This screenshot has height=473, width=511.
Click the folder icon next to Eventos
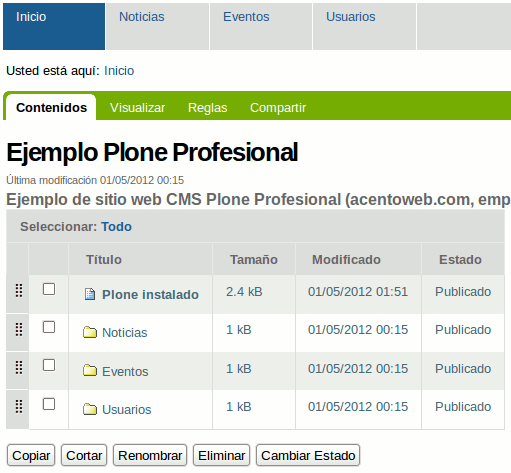pos(90,370)
